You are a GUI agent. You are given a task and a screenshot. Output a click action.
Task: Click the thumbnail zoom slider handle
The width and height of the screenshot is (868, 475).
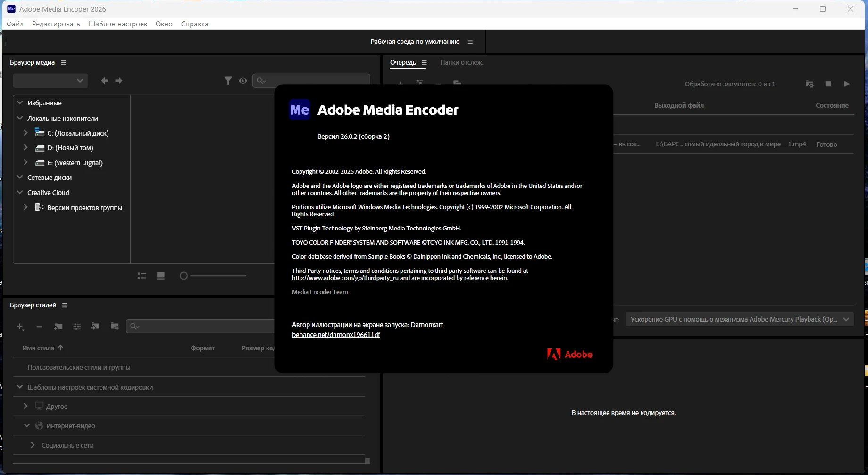(x=184, y=276)
